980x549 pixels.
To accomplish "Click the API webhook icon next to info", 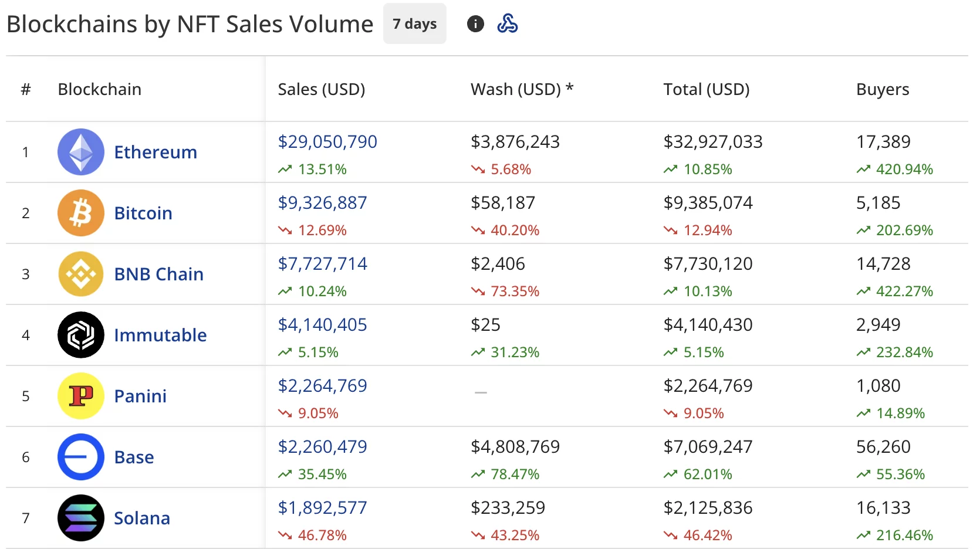I will 508,23.
